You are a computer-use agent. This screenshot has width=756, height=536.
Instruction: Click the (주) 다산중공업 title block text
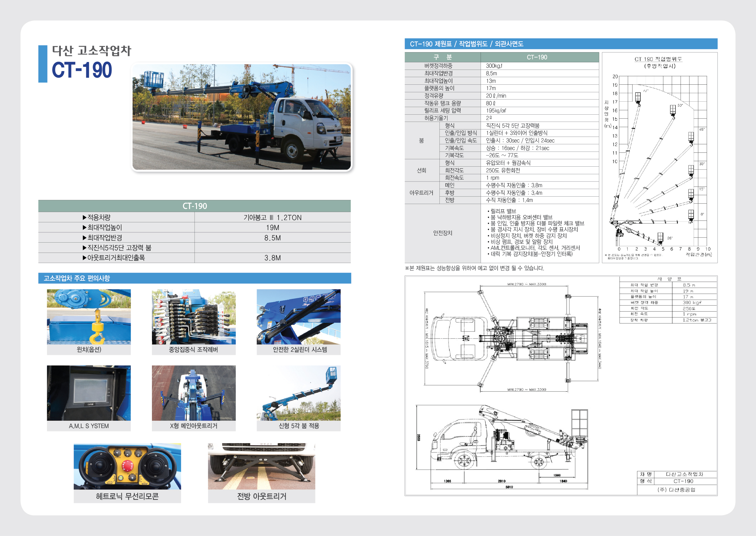pyautogui.click(x=676, y=489)
